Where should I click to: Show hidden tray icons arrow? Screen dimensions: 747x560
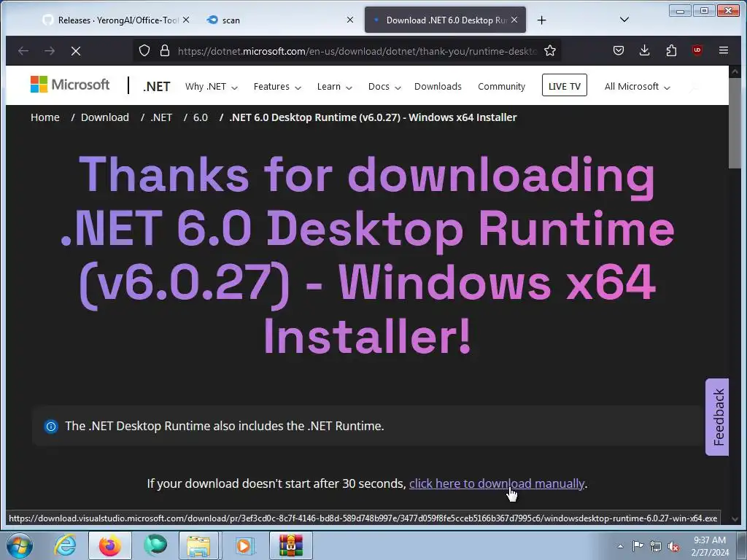pyautogui.click(x=620, y=546)
